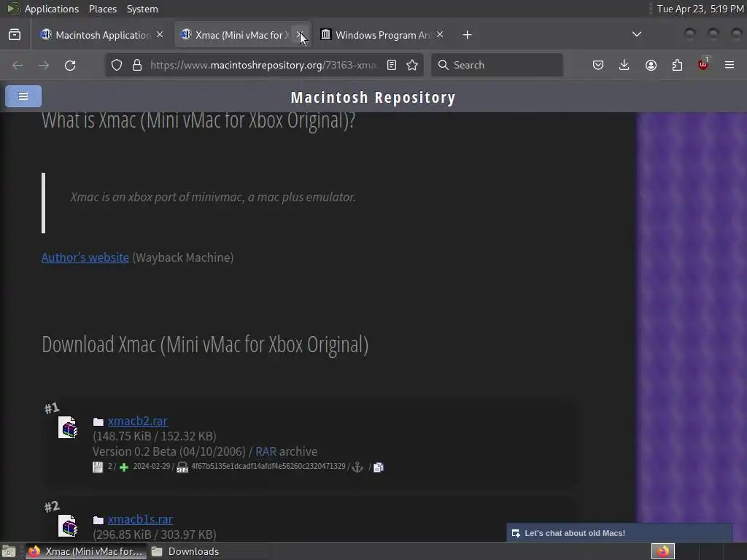Image resolution: width=747 pixels, height=560 pixels.
Task: Click green plus date-added icon
Action: tap(124, 467)
